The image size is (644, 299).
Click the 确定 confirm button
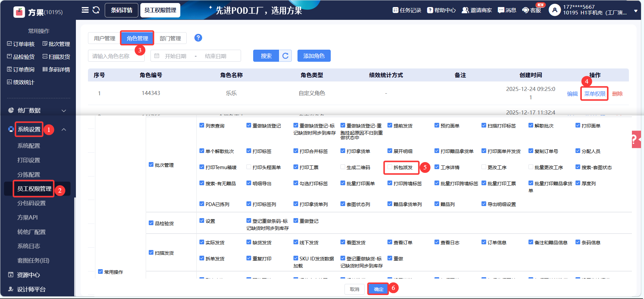point(378,289)
